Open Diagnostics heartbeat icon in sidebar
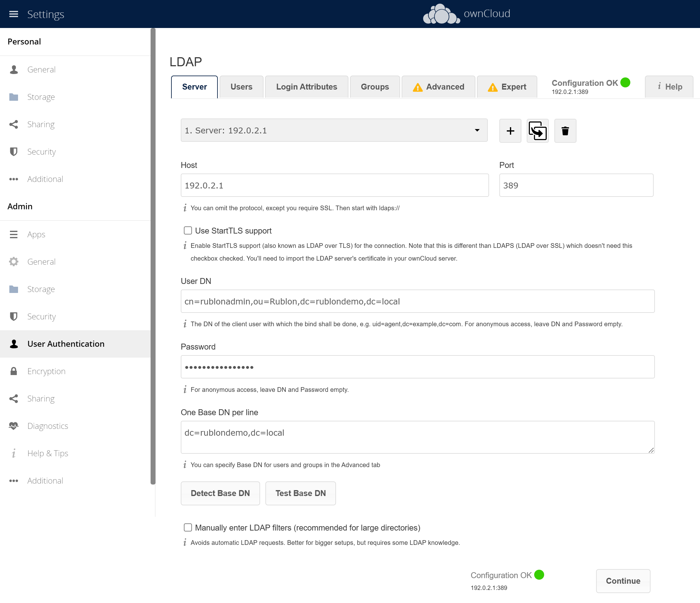Viewport: 700px width, 603px height. (x=13, y=426)
